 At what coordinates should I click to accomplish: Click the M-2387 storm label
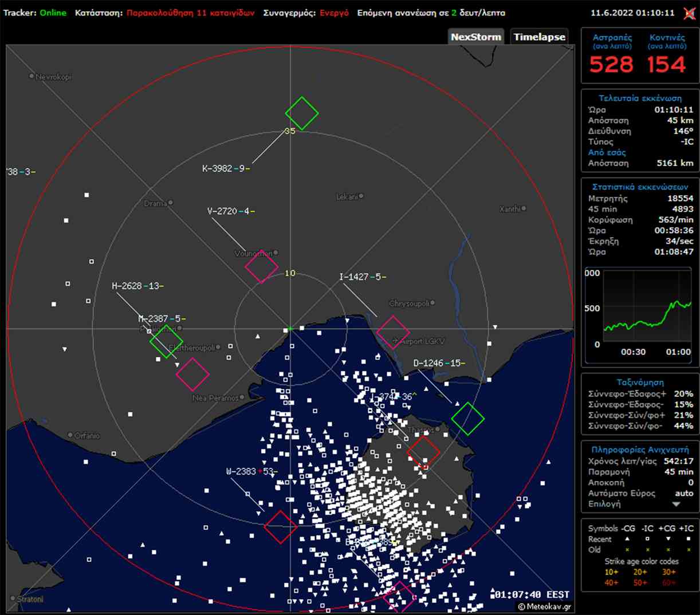pos(162,319)
